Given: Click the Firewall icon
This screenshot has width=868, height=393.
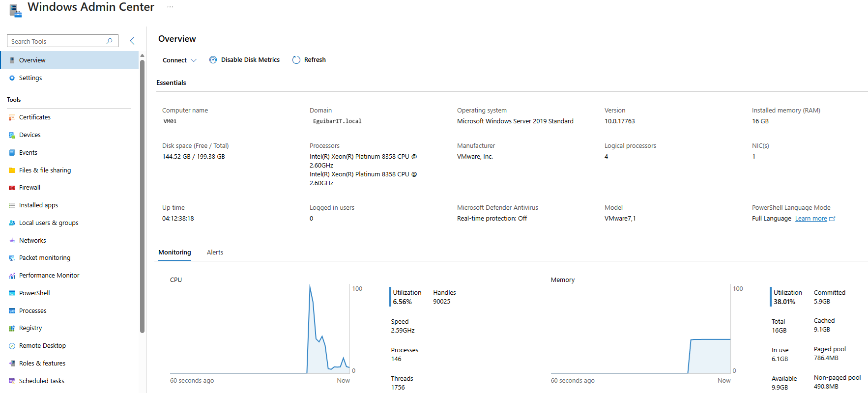Looking at the screenshot, I should coord(12,188).
